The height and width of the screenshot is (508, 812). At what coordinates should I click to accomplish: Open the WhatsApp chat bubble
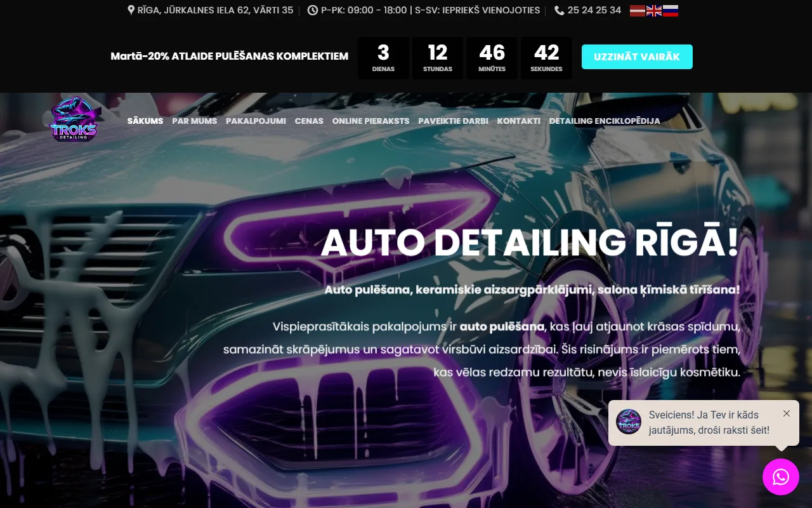coord(780,477)
